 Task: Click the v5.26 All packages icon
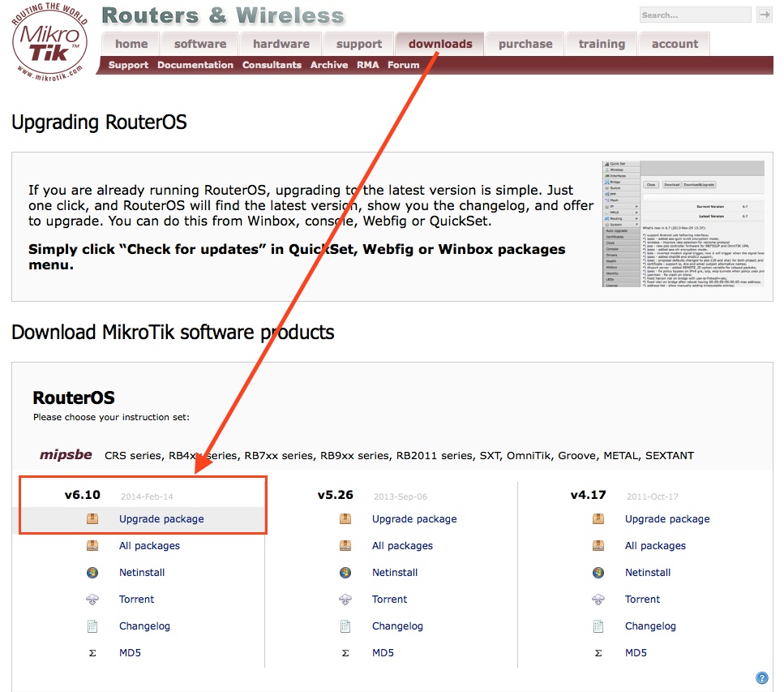[x=345, y=545]
